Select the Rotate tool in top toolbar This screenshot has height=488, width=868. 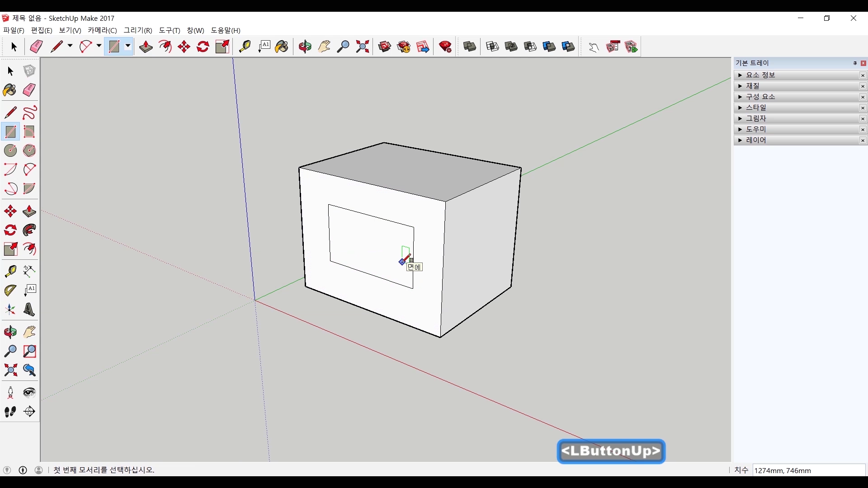(x=203, y=47)
